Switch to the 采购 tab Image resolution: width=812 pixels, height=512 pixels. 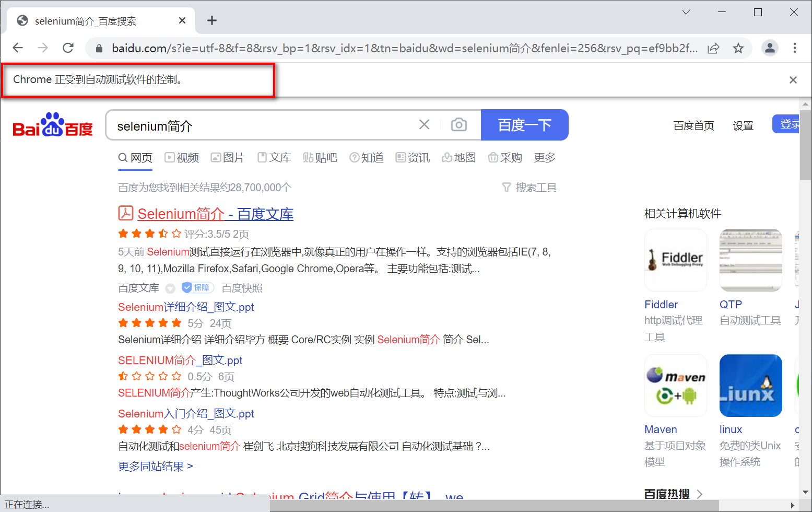pos(505,158)
